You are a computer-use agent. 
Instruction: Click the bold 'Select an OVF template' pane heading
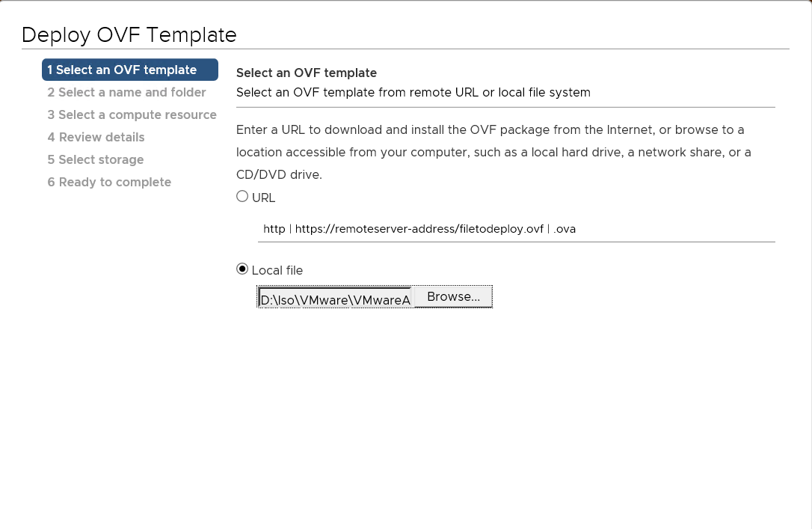[307, 73]
